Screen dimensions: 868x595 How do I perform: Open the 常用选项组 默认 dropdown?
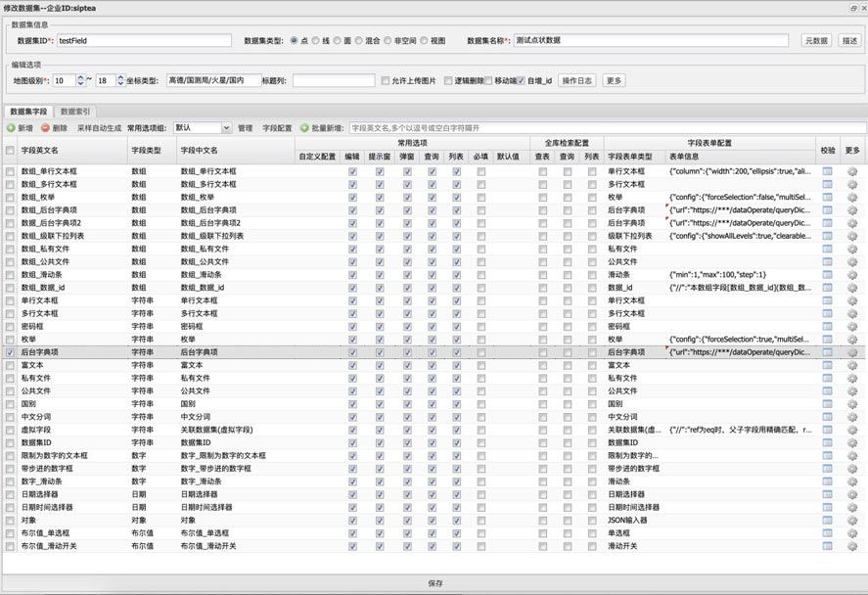click(226, 128)
